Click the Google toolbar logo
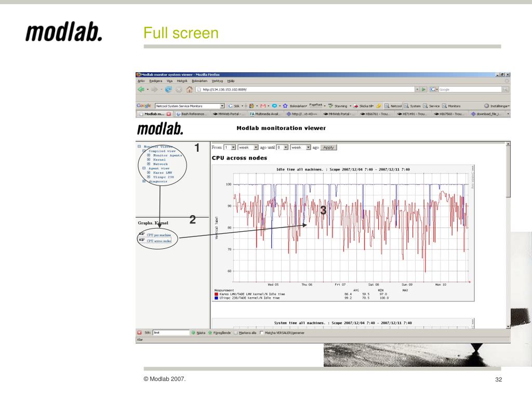This screenshot has height=399, width=532. (x=144, y=106)
